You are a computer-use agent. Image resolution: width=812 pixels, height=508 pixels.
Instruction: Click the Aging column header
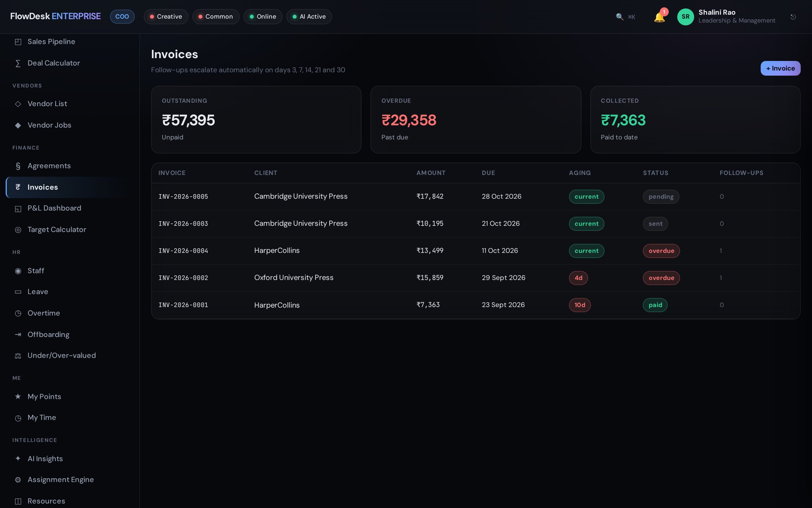pyautogui.click(x=580, y=173)
